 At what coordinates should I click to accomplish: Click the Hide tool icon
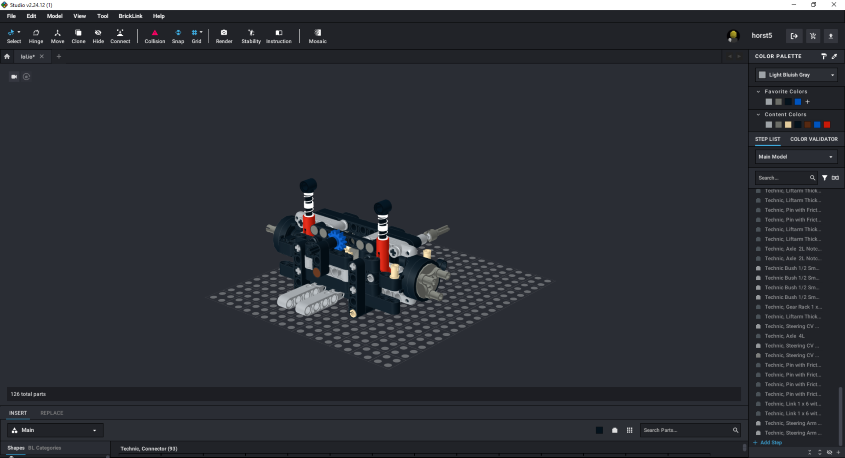(98, 36)
